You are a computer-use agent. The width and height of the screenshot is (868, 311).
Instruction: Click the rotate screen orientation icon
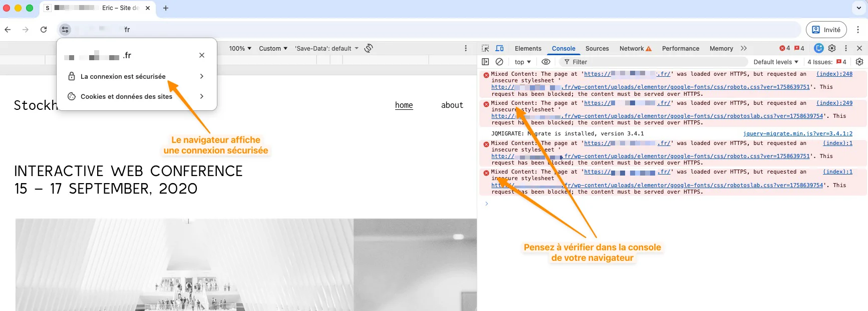tap(369, 48)
